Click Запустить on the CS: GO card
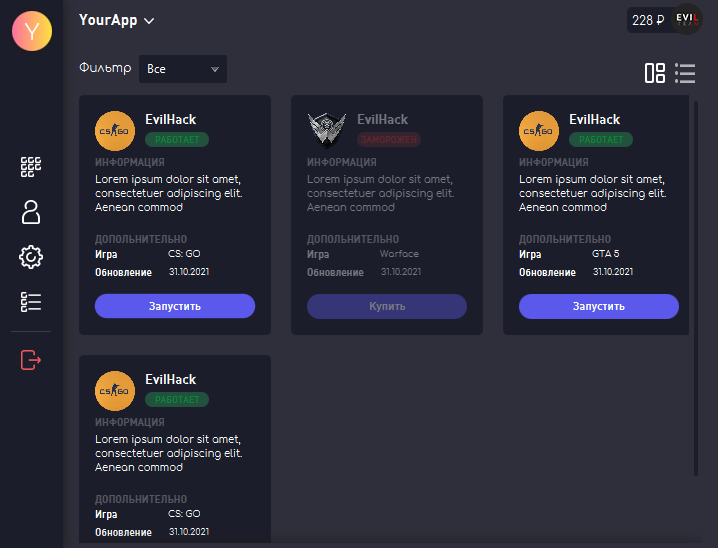Screen dimensions: 718x548 coord(175,306)
